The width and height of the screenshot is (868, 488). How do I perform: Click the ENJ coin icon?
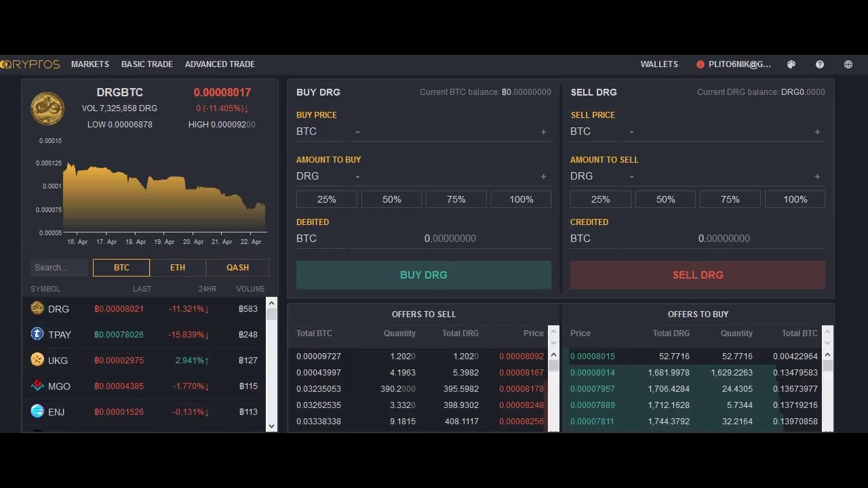pyautogui.click(x=37, y=411)
